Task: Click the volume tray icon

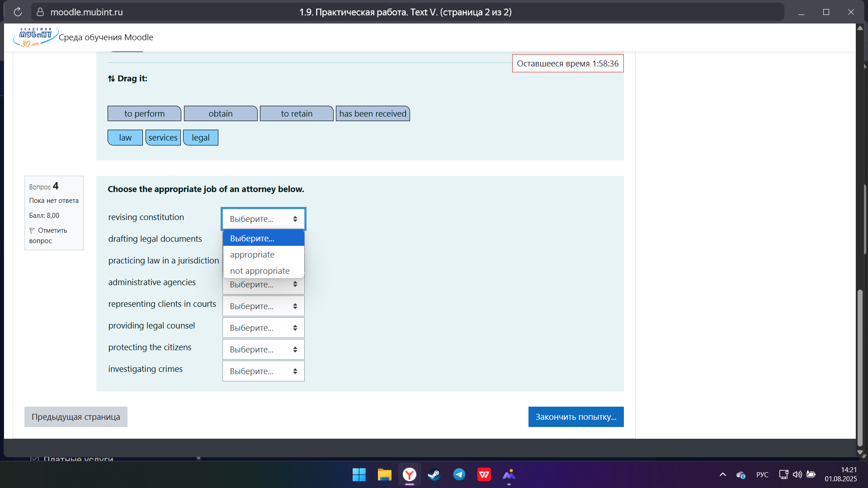Action: [x=797, y=474]
